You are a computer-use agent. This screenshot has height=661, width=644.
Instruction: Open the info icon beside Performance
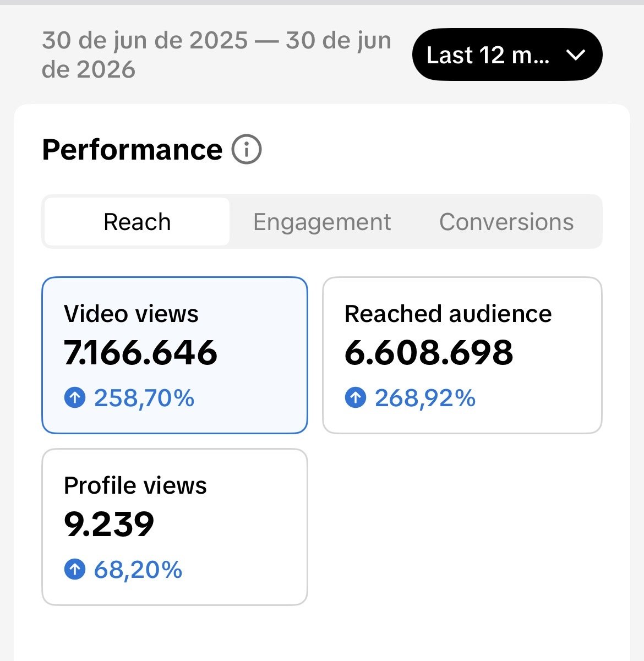tap(247, 150)
